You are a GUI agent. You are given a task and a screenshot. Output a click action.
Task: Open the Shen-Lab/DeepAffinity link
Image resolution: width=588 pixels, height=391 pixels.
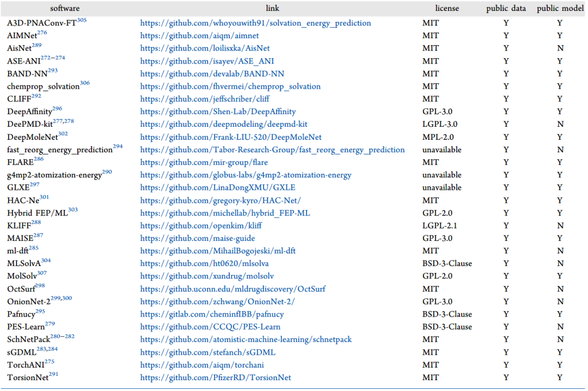click(x=218, y=111)
